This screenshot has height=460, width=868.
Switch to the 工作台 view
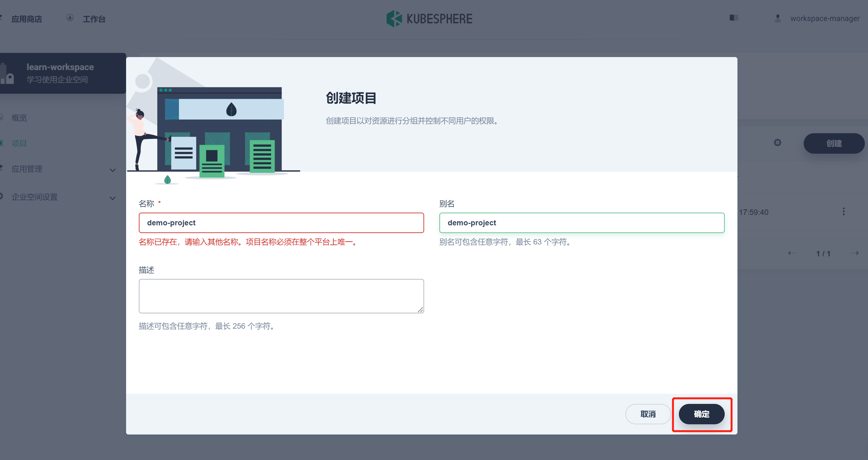(94, 19)
